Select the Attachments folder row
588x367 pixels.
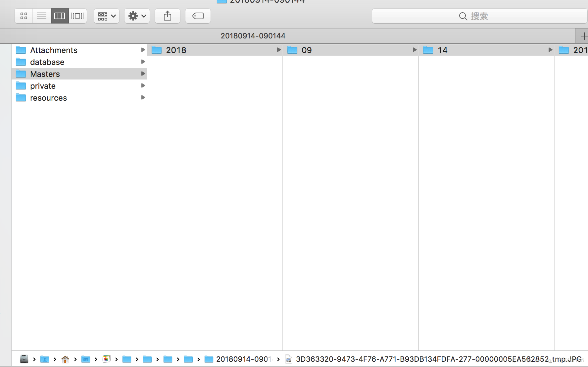tap(79, 50)
